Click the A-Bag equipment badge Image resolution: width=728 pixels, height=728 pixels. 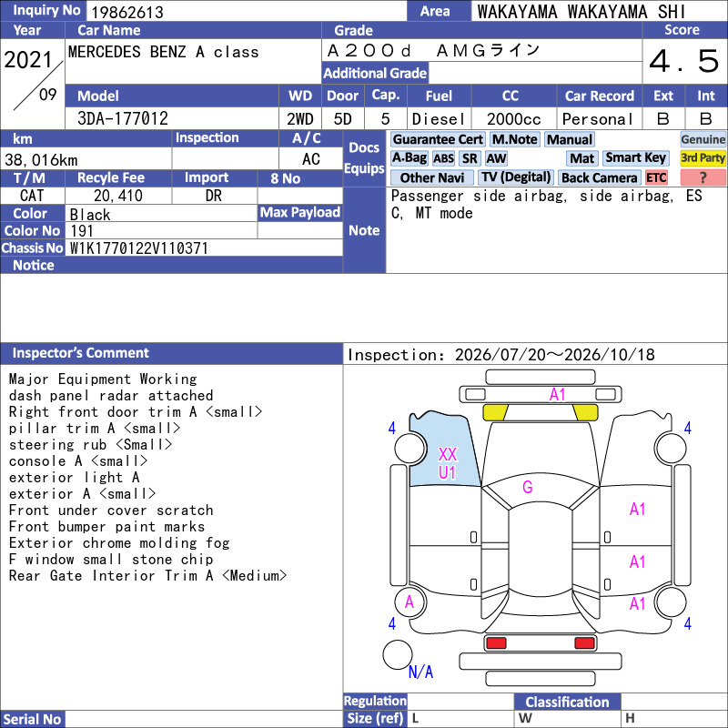click(x=409, y=158)
